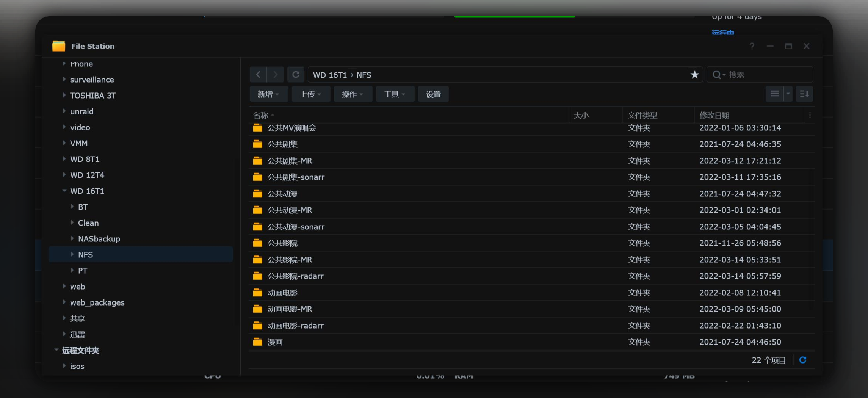Open search options magnifier icon
This screenshot has height=398, width=868.
pyautogui.click(x=718, y=75)
